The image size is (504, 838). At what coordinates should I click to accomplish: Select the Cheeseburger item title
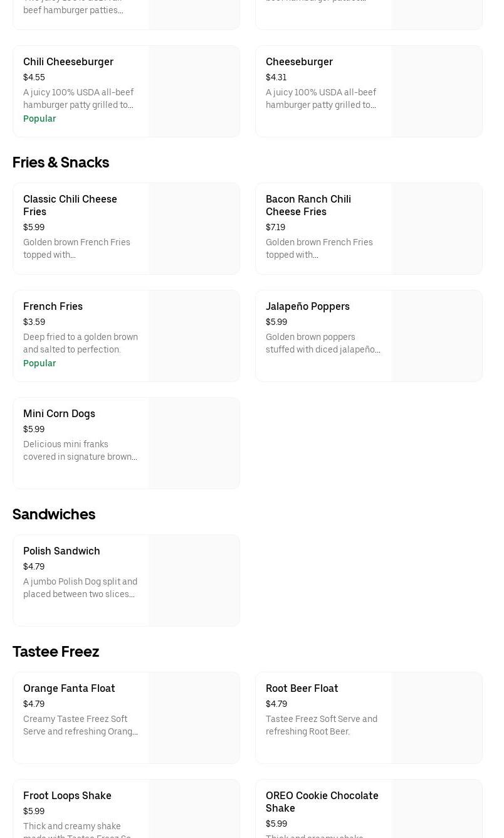point(299,61)
